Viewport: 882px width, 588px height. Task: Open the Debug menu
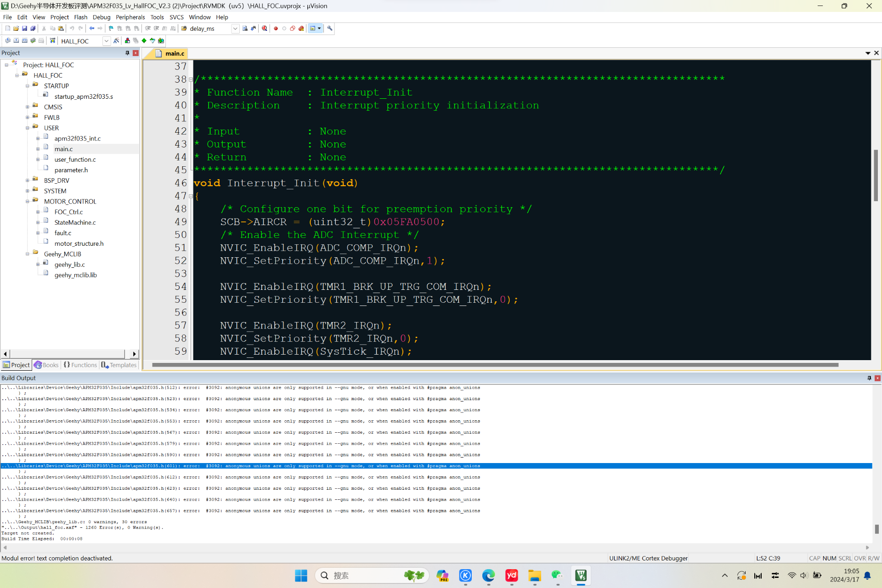102,17
